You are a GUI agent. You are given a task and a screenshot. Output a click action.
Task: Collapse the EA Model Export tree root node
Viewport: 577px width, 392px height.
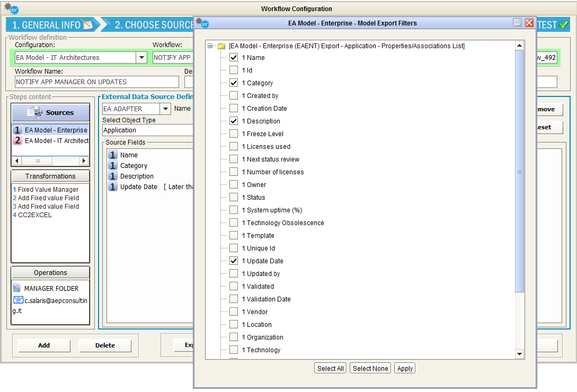point(210,46)
